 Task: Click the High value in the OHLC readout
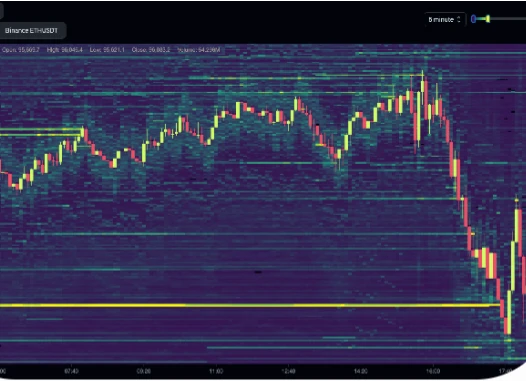[65, 50]
